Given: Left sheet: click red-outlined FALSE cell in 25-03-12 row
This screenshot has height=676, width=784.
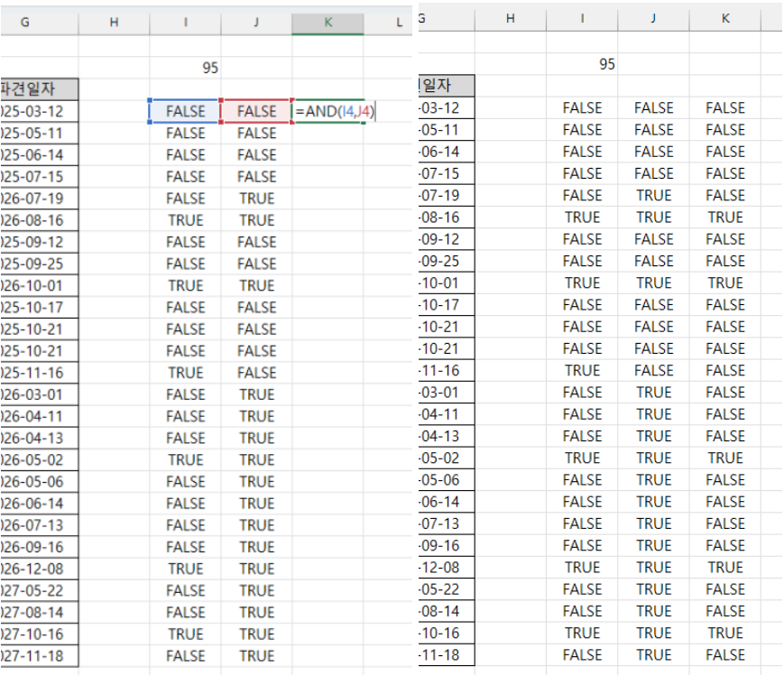Looking at the screenshot, I should point(256,111).
